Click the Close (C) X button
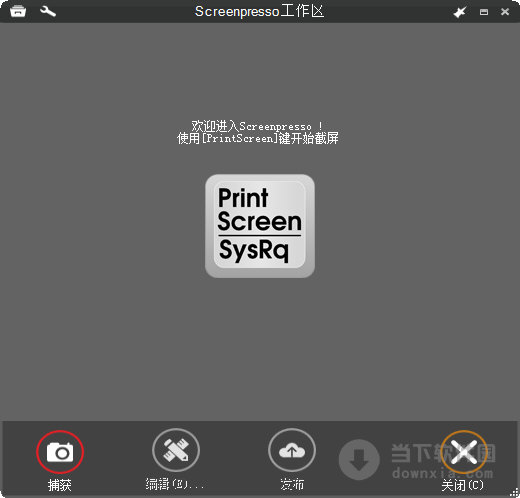520x498 pixels. point(464,452)
